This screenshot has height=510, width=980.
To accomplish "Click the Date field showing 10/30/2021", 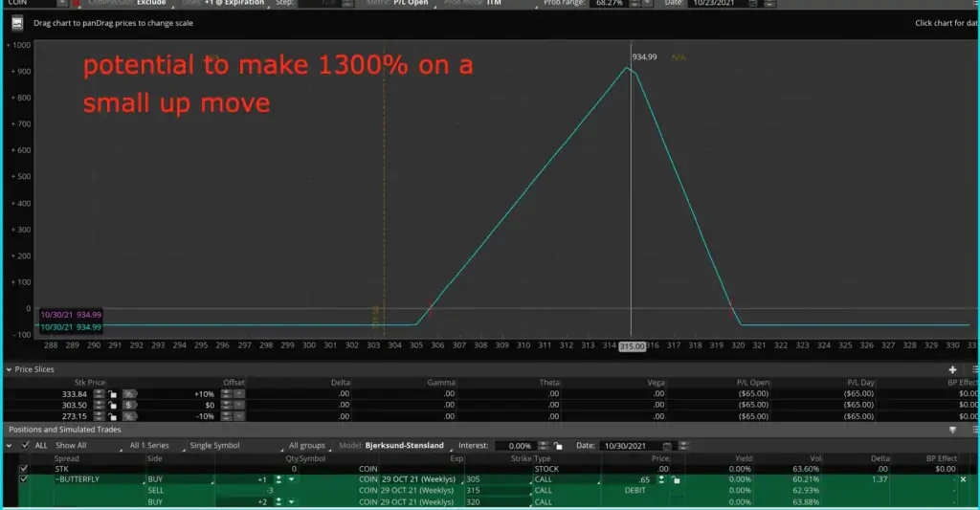I will pos(630,446).
